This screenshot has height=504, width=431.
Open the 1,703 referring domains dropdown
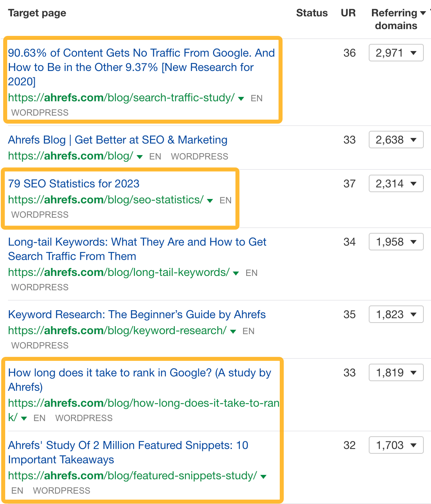[x=396, y=445]
